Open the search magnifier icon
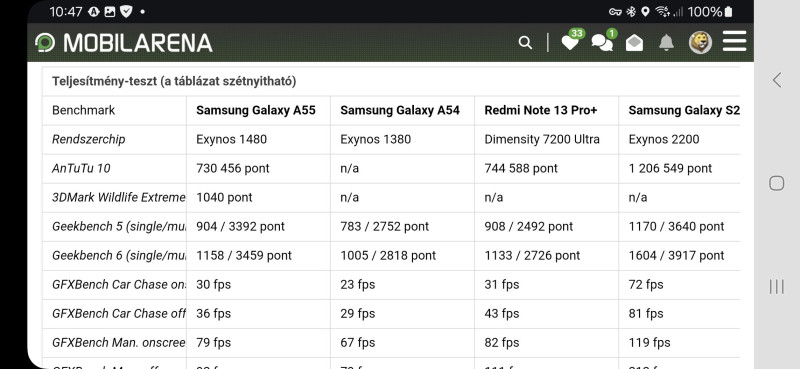The image size is (800, 369). (525, 43)
